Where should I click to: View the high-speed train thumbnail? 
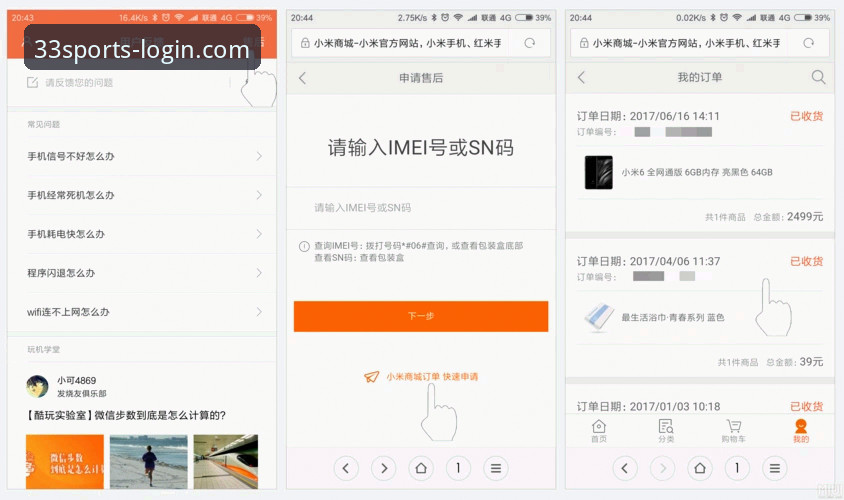pyautogui.click(x=226, y=462)
